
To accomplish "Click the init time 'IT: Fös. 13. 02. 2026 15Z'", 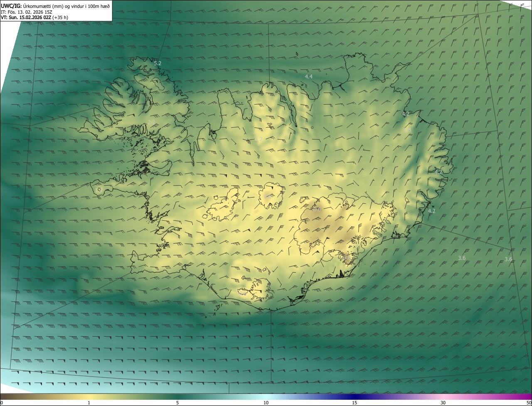I will (27, 12).
